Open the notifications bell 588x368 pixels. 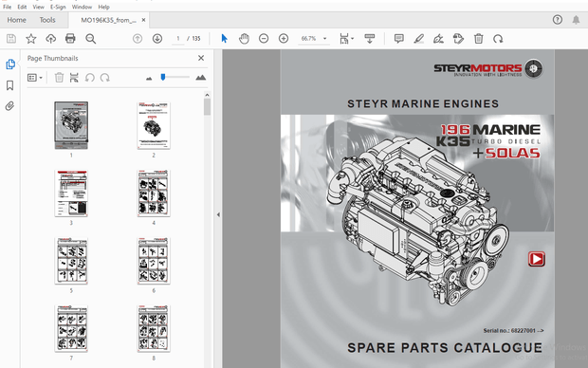pos(576,20)
